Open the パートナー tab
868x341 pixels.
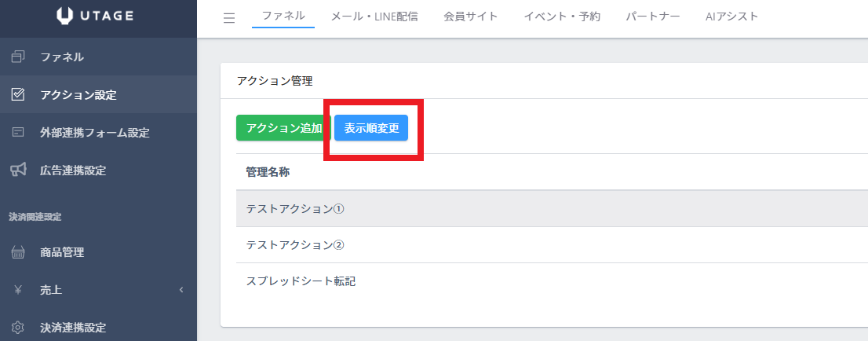pyautogui.click(x=653, y=16)
